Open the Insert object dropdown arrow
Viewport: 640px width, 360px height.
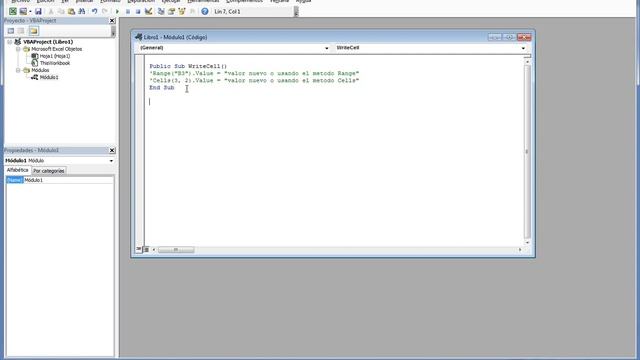coord(30,11)
